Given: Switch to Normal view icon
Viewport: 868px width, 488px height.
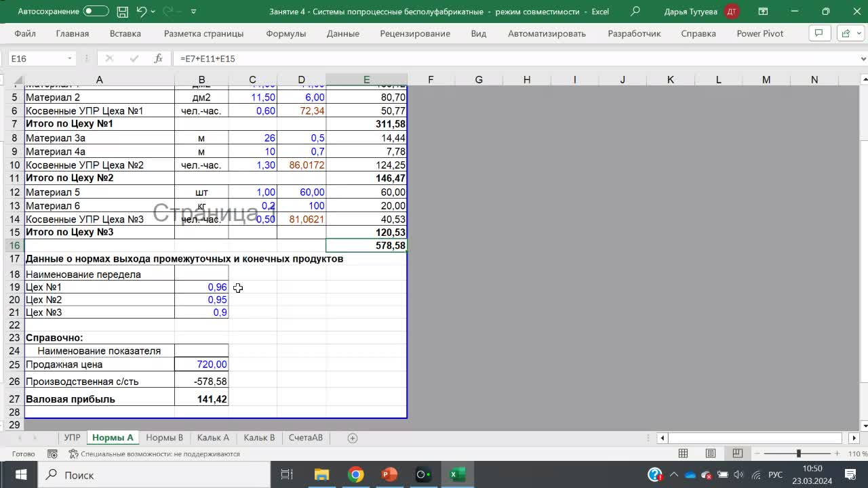Looking at the screenshot, I should point(684,453).
